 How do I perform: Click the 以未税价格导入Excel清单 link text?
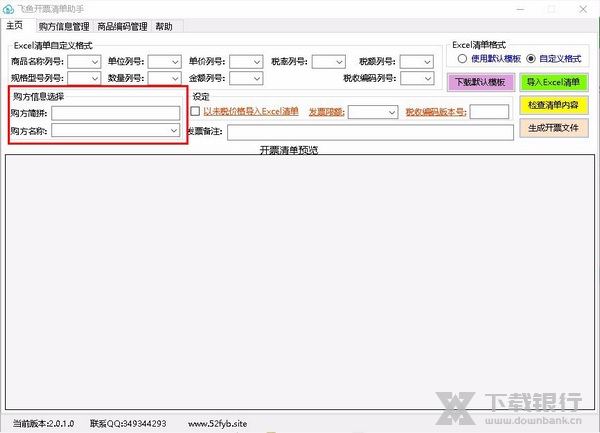pyautogui.click(x=251, y=111)
